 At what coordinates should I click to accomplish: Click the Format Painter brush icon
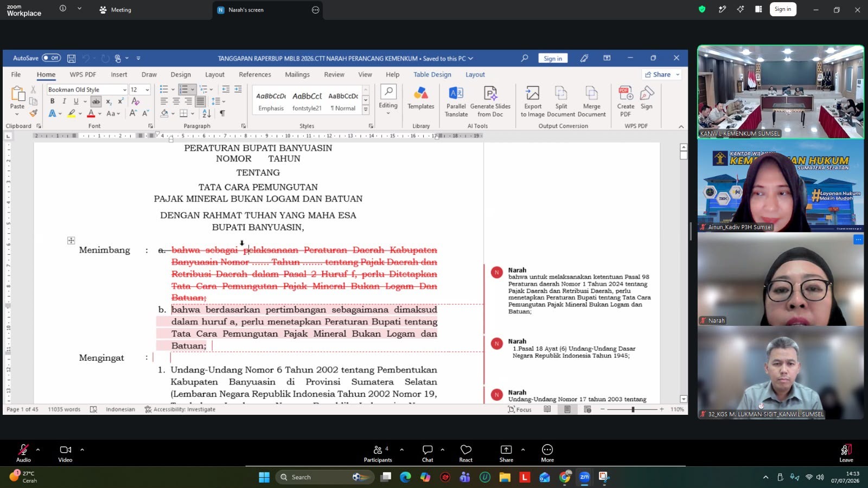[33, 113]
